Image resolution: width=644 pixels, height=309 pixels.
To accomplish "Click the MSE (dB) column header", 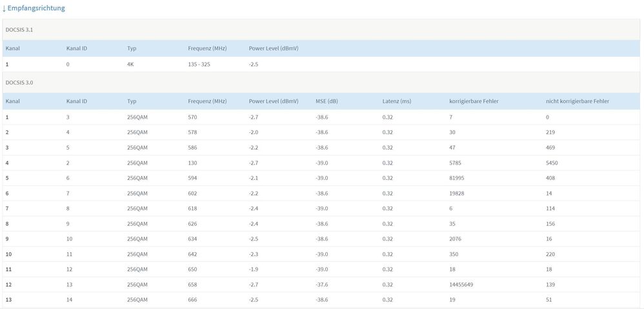I will pos(327,101).
